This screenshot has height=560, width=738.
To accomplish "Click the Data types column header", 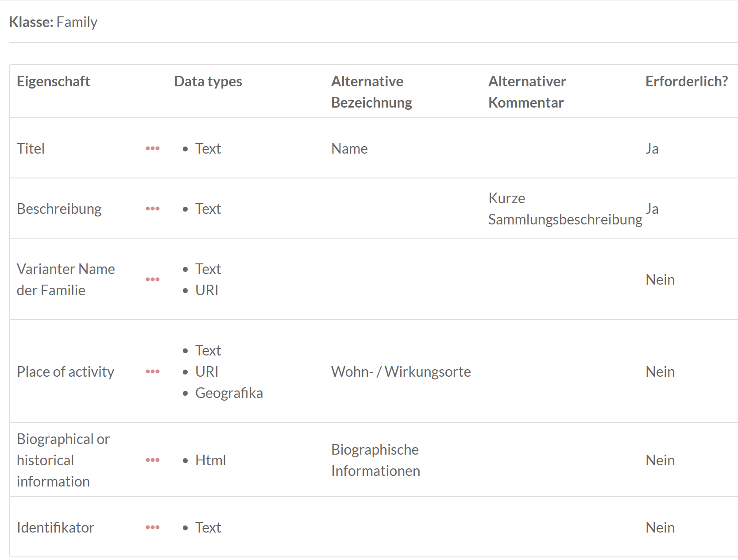I will [208, 81].
